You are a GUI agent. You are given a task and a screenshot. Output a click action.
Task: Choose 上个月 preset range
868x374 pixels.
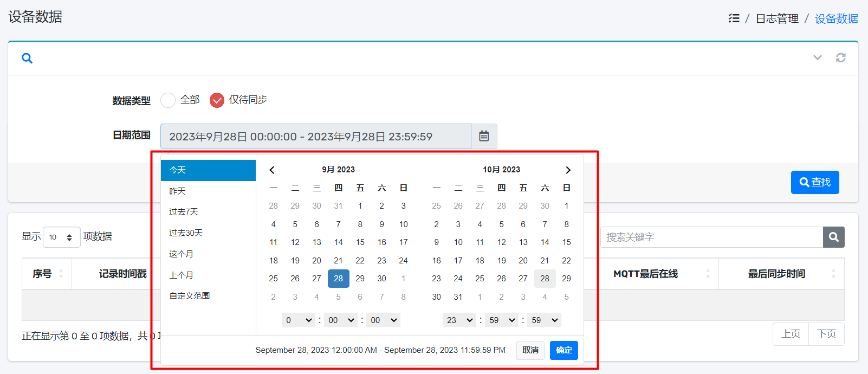click(181, 275)
